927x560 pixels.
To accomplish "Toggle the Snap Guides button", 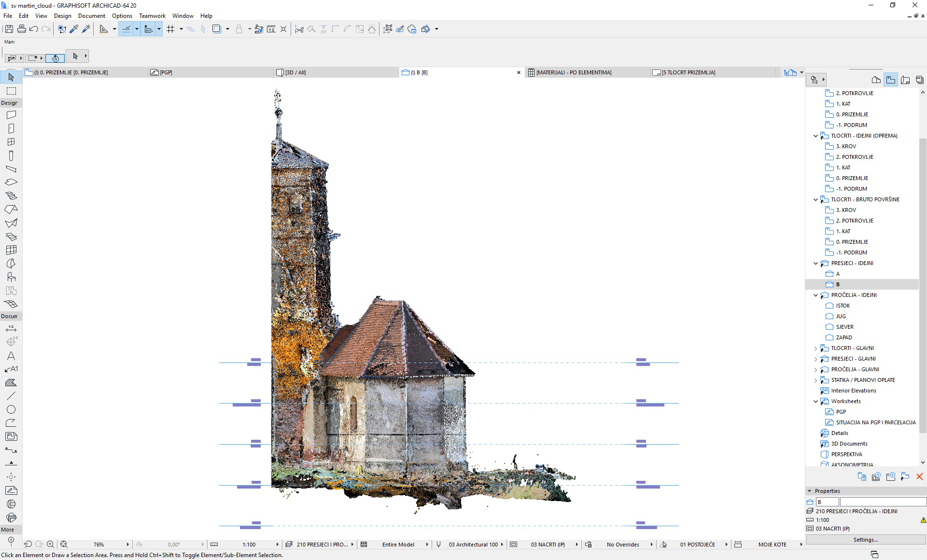I will click(126, 29).
